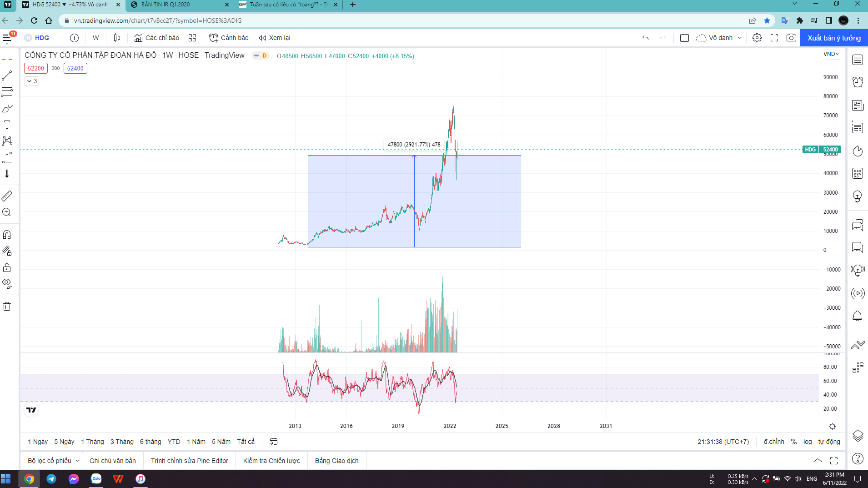
Task: Hide all drawings with eye icon
Action: 7,284
